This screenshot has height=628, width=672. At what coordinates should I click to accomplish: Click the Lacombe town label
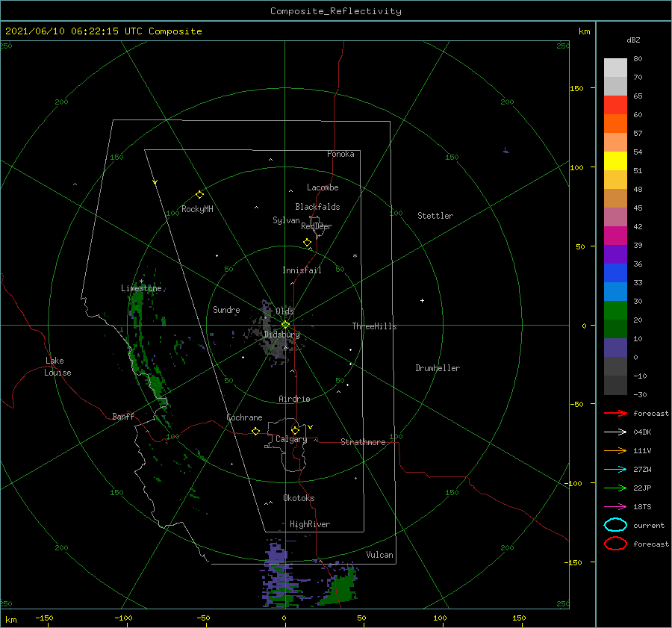tap(323, 187)
